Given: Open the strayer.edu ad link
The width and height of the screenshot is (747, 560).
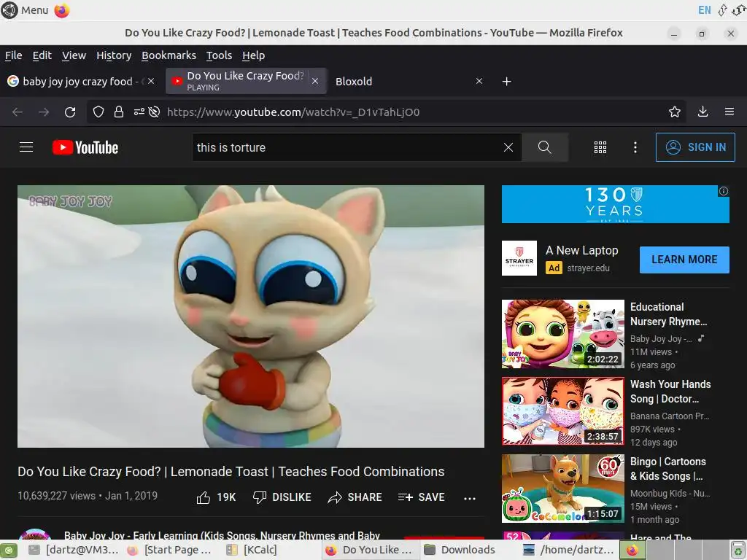Looking at the screenshot, I should [588, 268].
